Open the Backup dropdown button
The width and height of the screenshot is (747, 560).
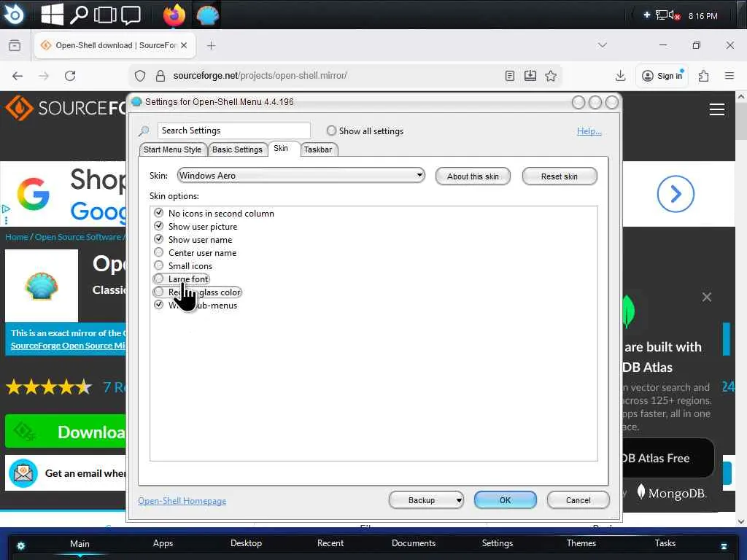[426, 500]
